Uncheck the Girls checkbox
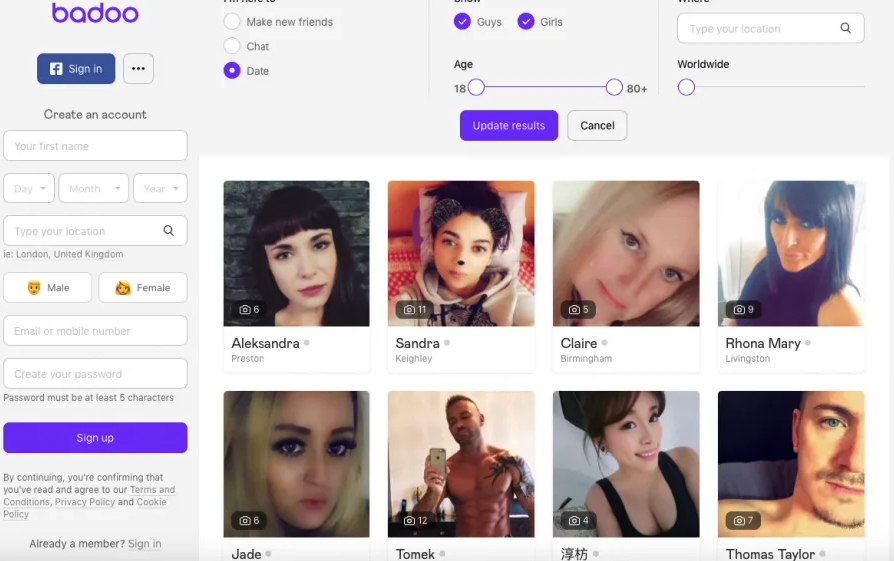 [525, 21]
